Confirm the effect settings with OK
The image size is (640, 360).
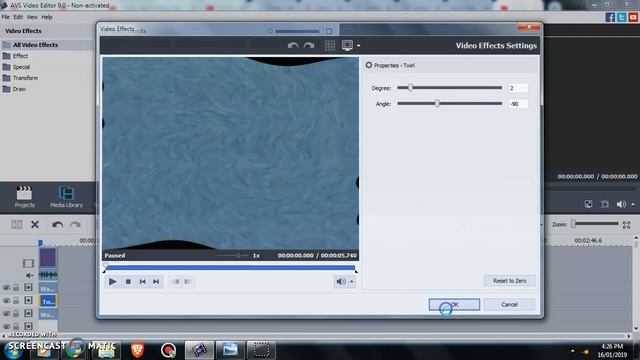pyautogui.click(x=454, y=304)
